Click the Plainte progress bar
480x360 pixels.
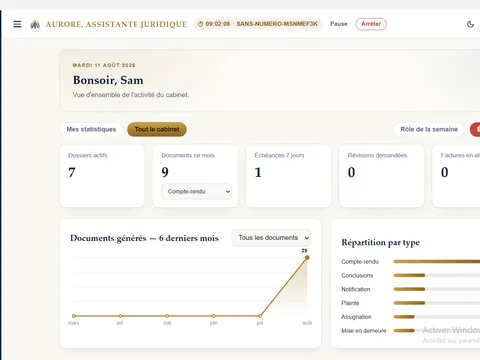pos(437,303)
